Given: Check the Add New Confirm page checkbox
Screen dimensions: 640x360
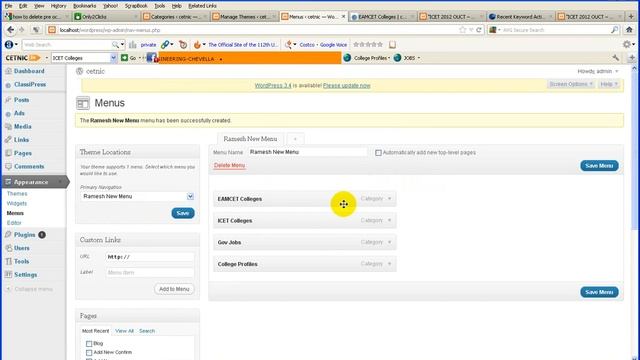Looking at the screenshot, I should pos(89,352).
